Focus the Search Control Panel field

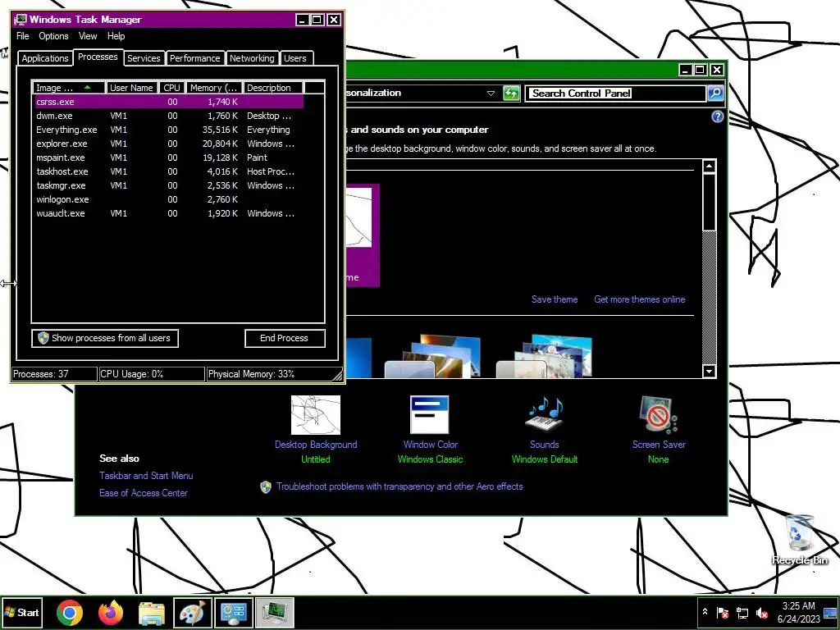615,94
